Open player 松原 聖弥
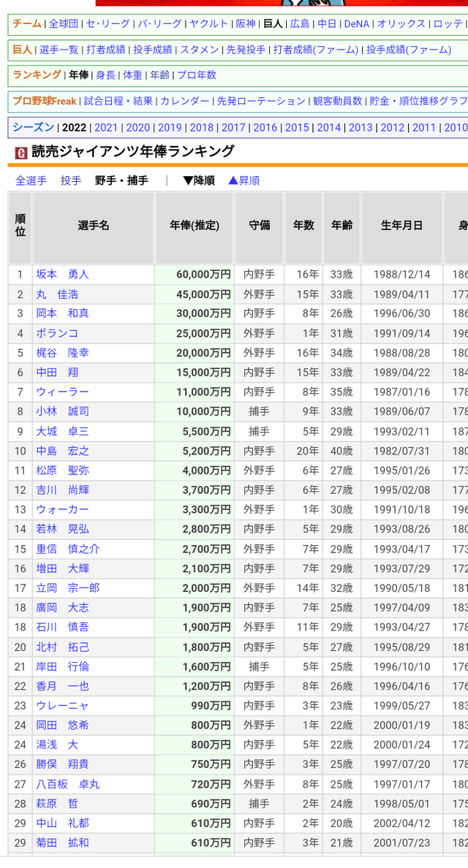 pyautogui.click(x=63, y=471)
